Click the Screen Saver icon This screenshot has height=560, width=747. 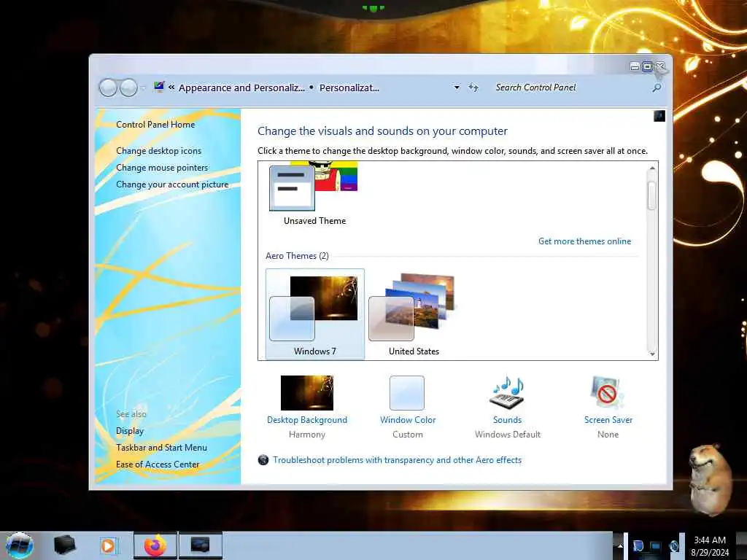[x=607, y=393]
